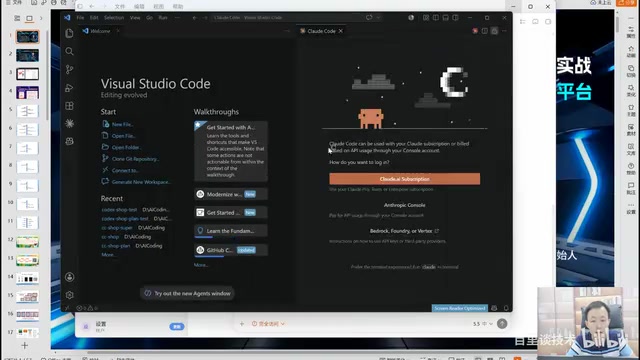Select slide 3 thumbnail in slide panel

coord(28,74)
